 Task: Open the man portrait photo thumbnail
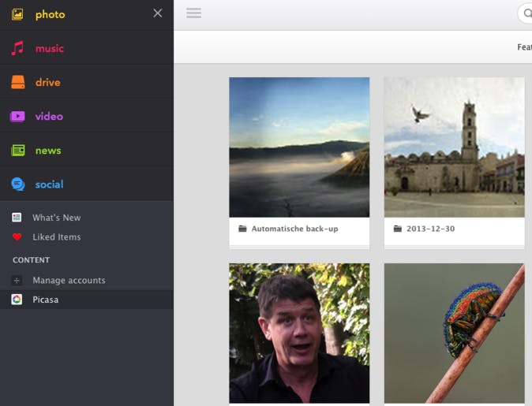point(299,333)
